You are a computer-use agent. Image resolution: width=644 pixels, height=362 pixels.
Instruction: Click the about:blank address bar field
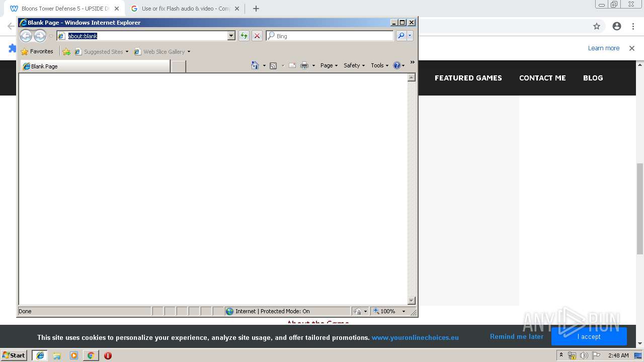coord(142,36)
